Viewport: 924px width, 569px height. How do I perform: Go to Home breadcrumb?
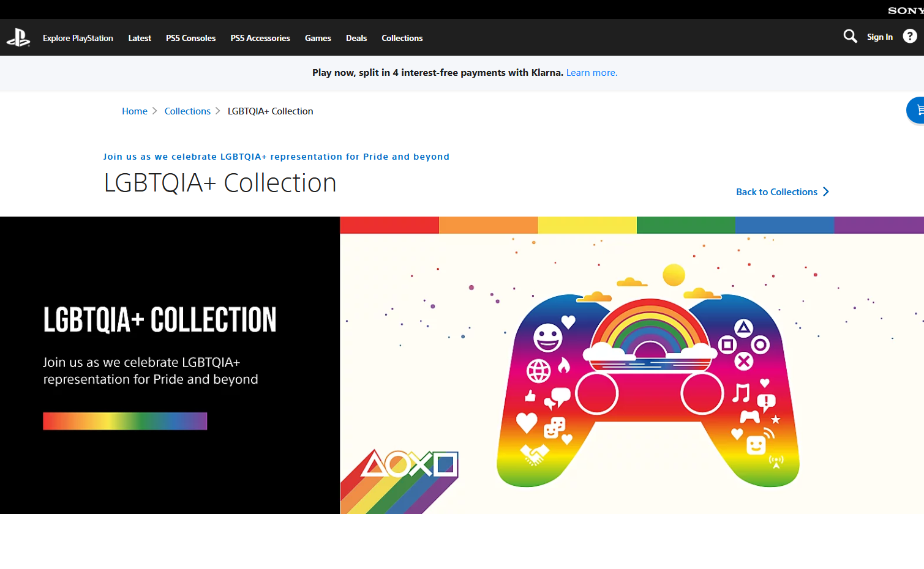tap(135, 111)
